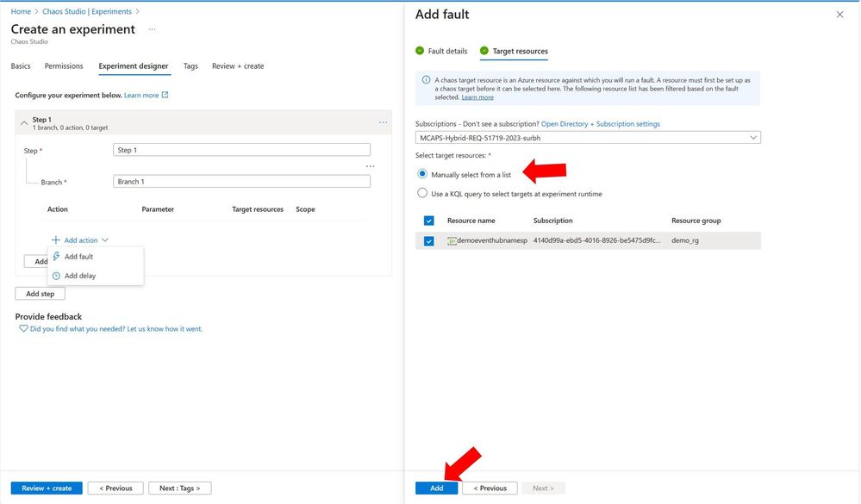
Task: Open the Branch 1 ellipsis options
Action: click(370, 166)
